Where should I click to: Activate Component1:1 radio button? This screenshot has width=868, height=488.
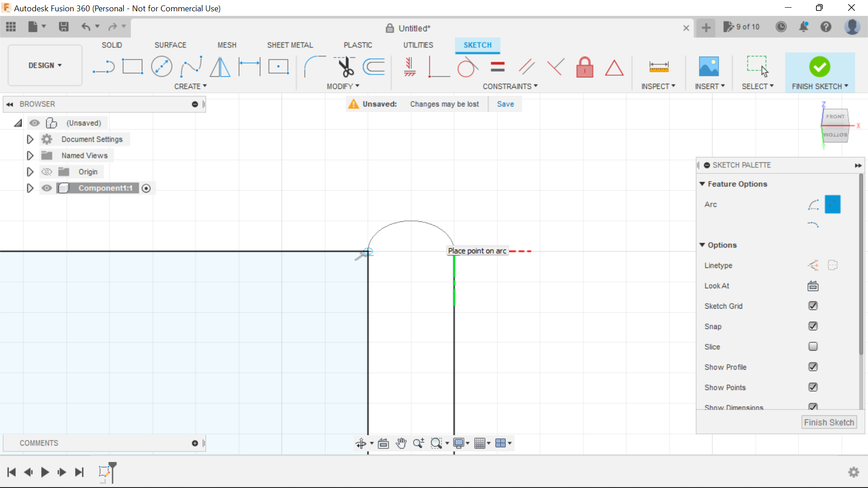click(146, 188)
